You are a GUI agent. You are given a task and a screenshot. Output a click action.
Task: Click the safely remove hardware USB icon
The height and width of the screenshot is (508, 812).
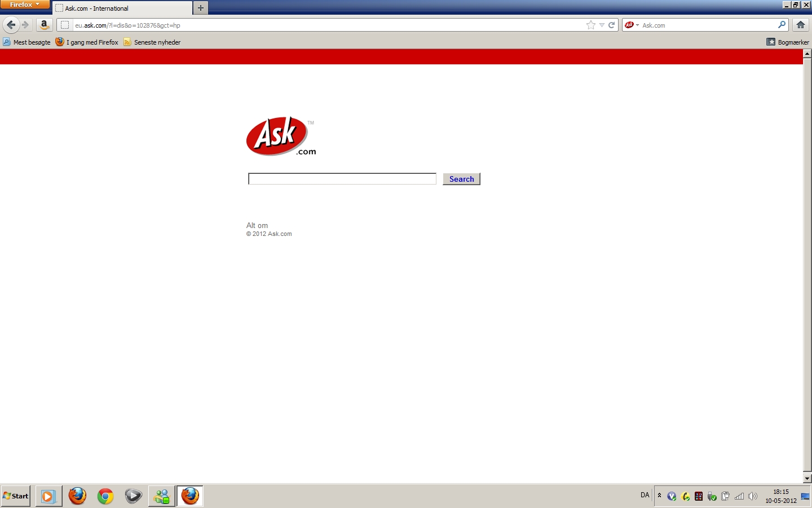(x=712, y=496)
